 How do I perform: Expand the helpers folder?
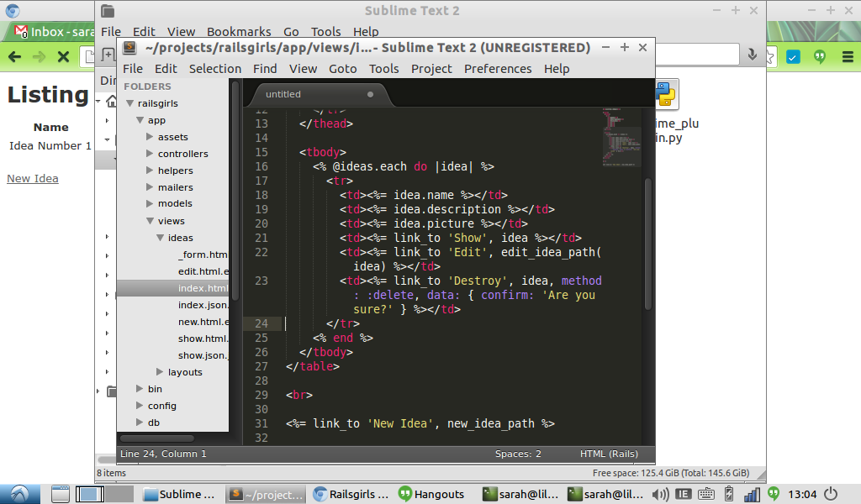click(x=150, y=170)
